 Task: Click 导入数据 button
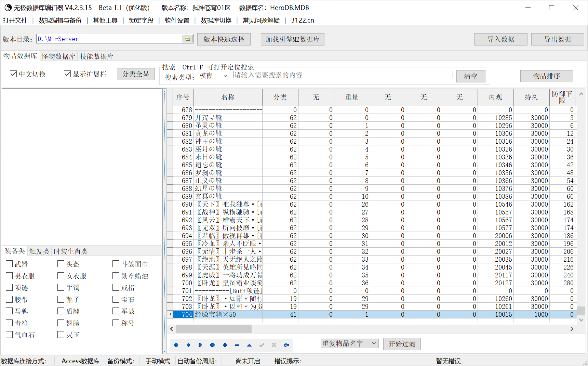coord(501,39)
